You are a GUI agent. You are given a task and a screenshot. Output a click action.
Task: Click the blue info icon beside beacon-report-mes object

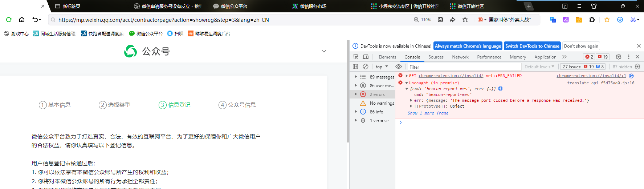pos(501,89)
